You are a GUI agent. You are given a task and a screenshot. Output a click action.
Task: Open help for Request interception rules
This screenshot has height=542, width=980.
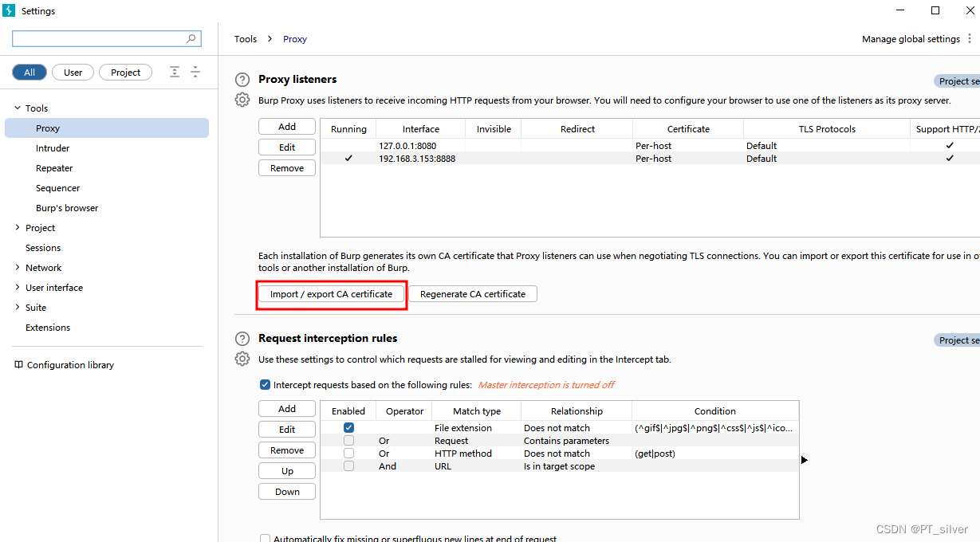pyautogui.click(x=242, y=339)
